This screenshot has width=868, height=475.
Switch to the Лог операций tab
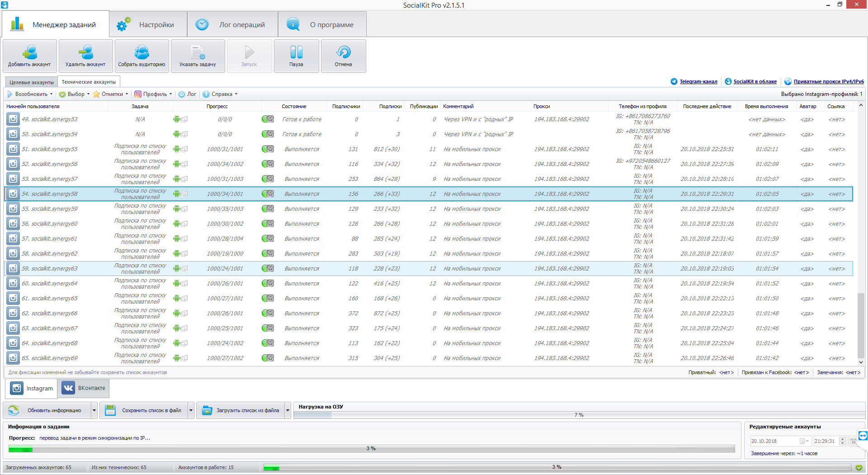click(x=232, y=24)
